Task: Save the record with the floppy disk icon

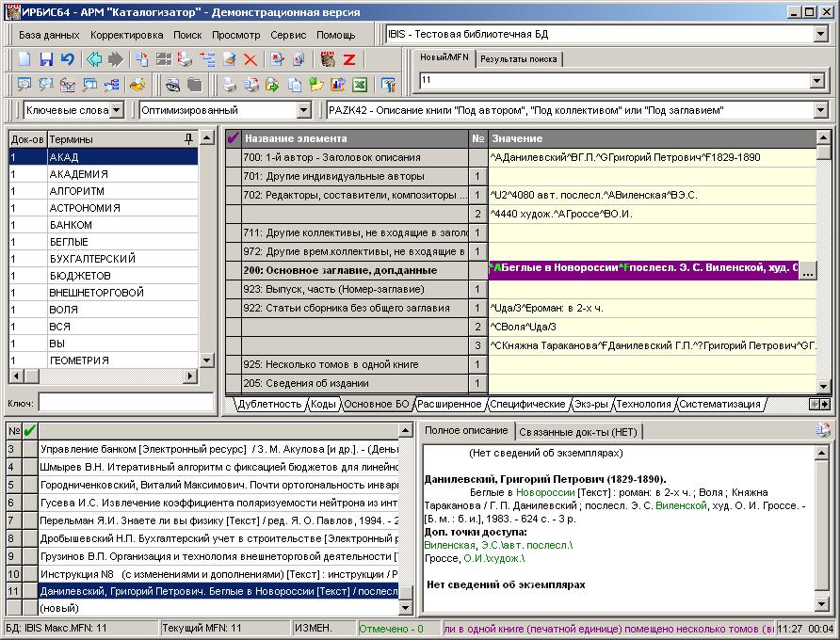Action: [46, 59]
